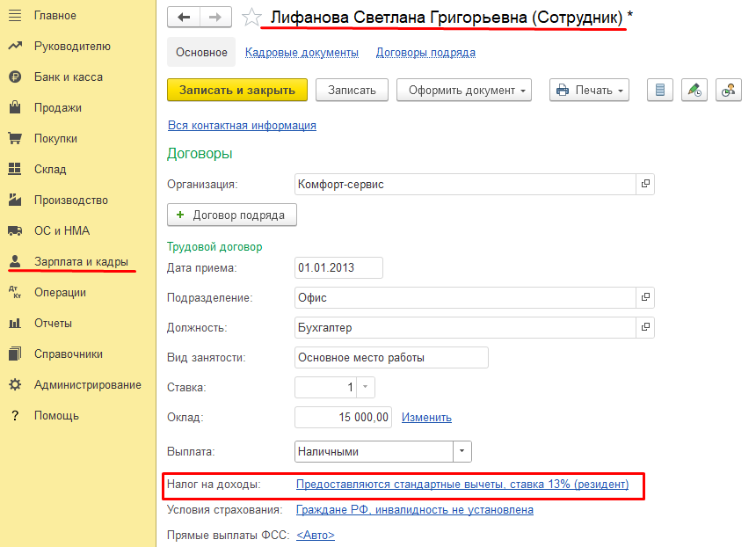Screen dimensions: 756x547
Task: Click the blue list icon in toolbar
Action: coord(661,90)
